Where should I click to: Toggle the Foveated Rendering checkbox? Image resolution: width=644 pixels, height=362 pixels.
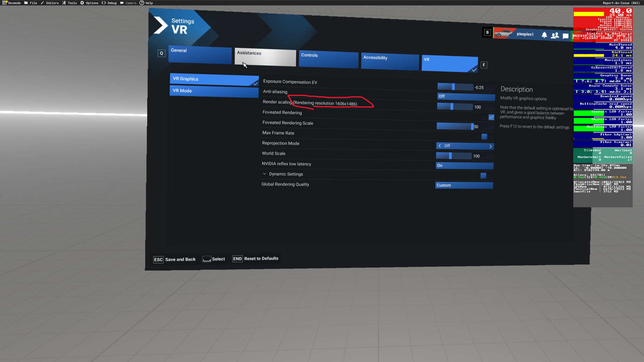pyautogui.click(x=491, y=117)
